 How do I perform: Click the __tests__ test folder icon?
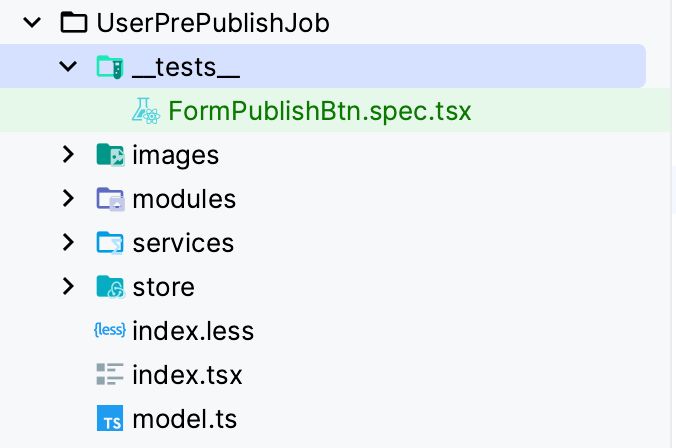pyautogui.click(x=109, y=67)
